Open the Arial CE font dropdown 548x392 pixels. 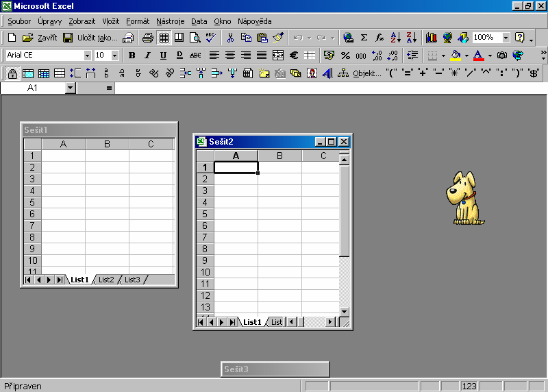[87, 56]
